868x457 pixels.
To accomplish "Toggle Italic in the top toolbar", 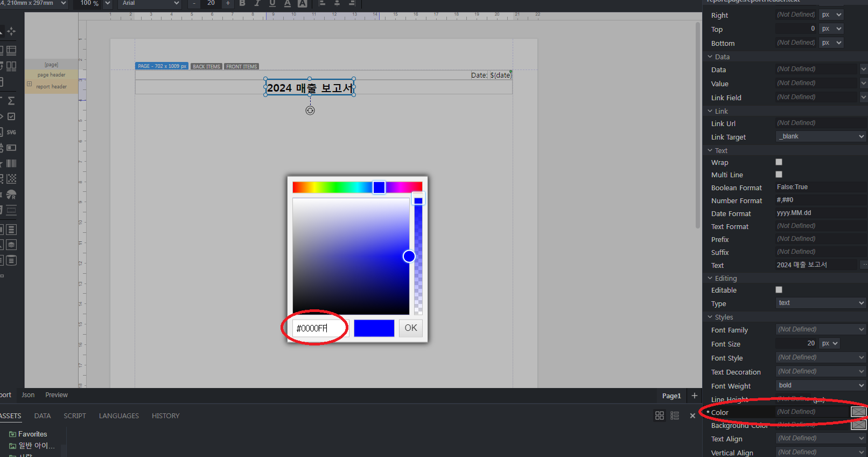I will [x=257, y=3].
